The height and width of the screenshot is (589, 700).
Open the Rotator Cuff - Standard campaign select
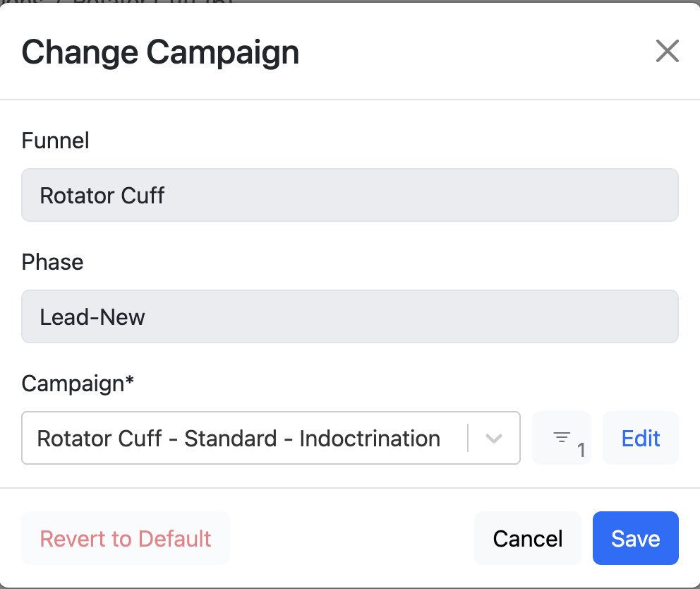point(240,439)
